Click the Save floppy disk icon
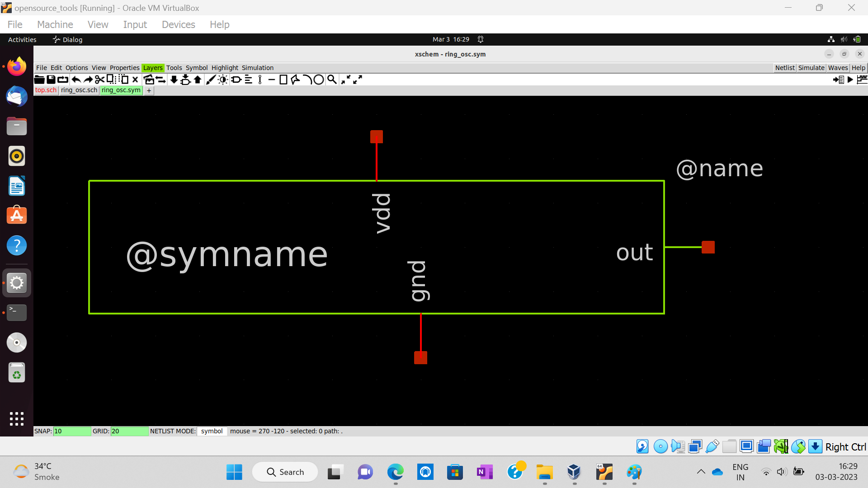The width and height of the screenshot is (868, 488). click(x=51, y=80)
